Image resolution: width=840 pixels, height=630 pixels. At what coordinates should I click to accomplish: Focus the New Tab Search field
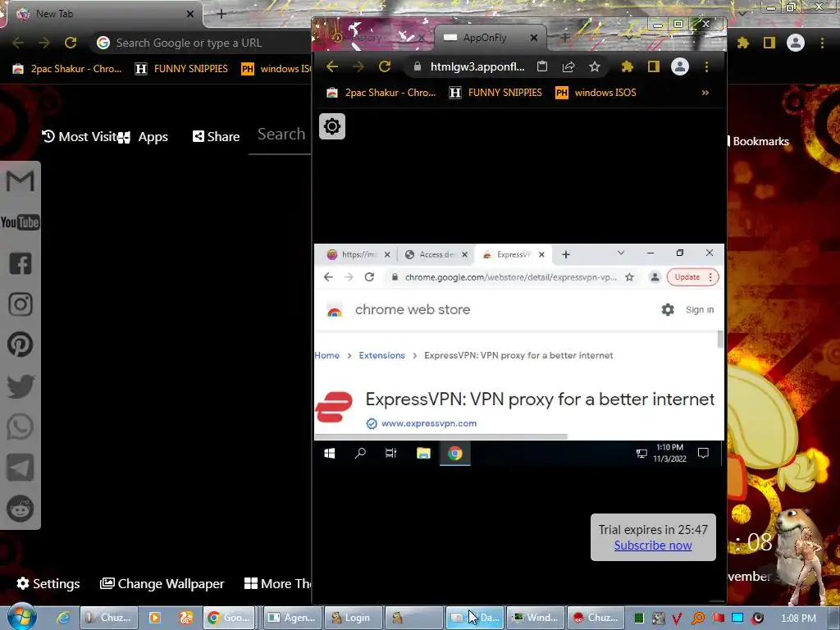tap(281, 135)
